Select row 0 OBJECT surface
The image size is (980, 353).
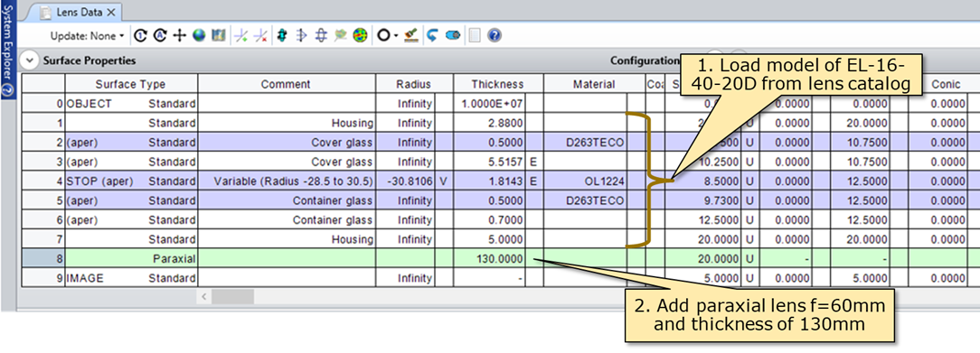pos(130,104)
